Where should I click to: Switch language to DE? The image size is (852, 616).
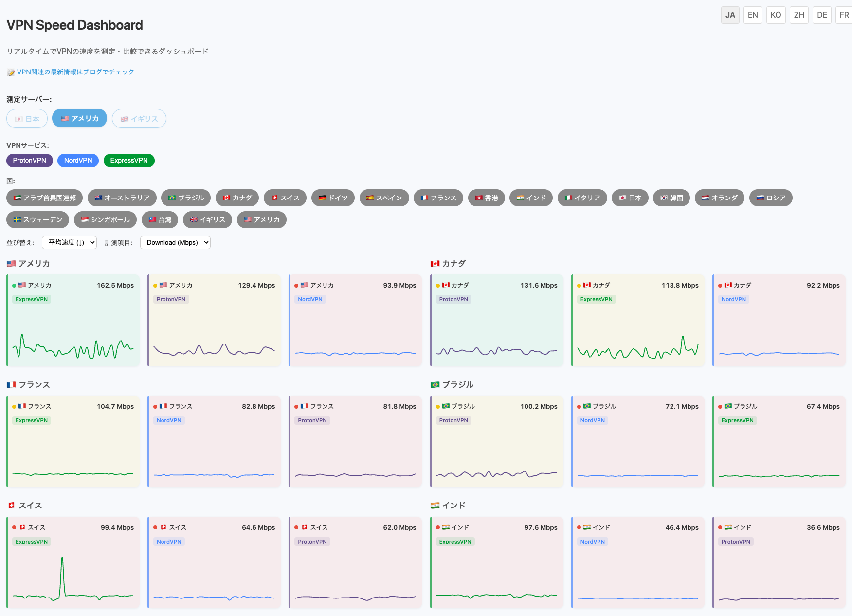click(x=822, y=15)
